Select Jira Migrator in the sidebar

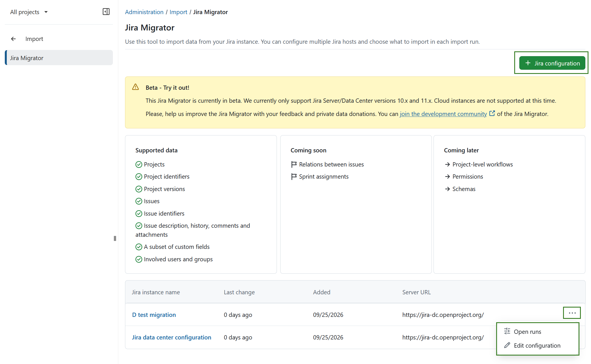click(x=59, y=58)
